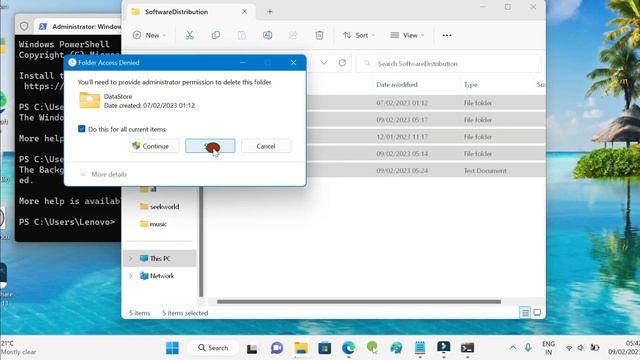Open the Terminal icon in taskbar

467,348
